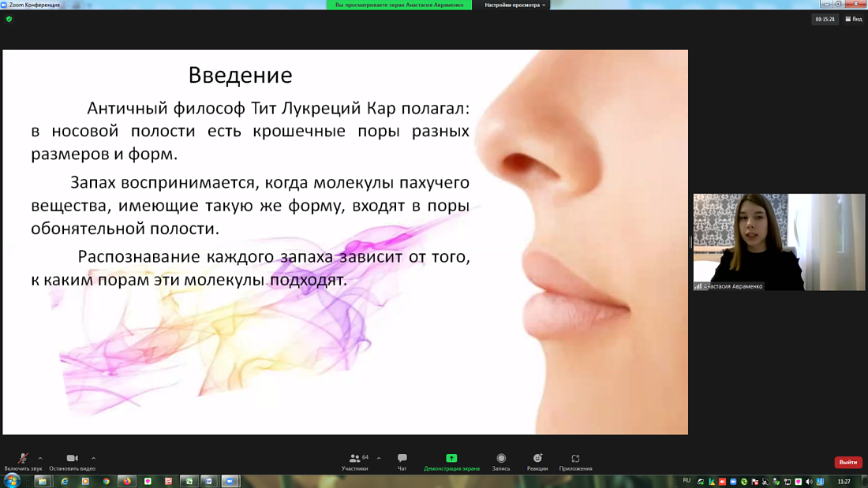Image resolution: width=868 pixels, height=488 pixels.
Task: Select Анастасия Авраменко's video thumbnail
Action: click(x=777, y=241)
